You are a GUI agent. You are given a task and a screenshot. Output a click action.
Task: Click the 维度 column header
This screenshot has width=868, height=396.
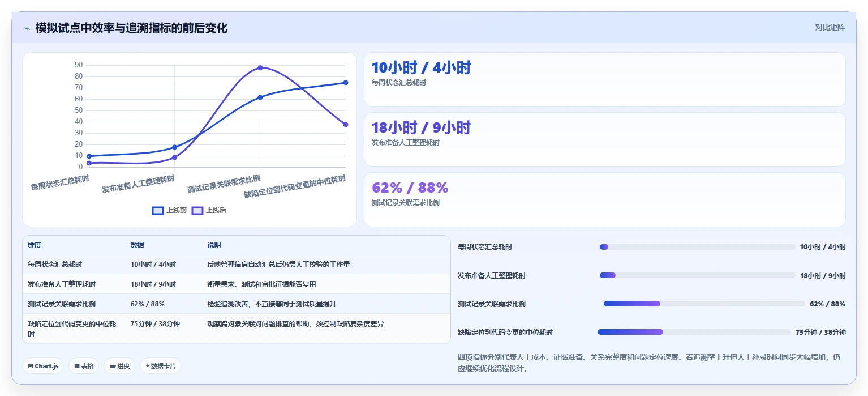pyautogui.click(x=35, y=245)
